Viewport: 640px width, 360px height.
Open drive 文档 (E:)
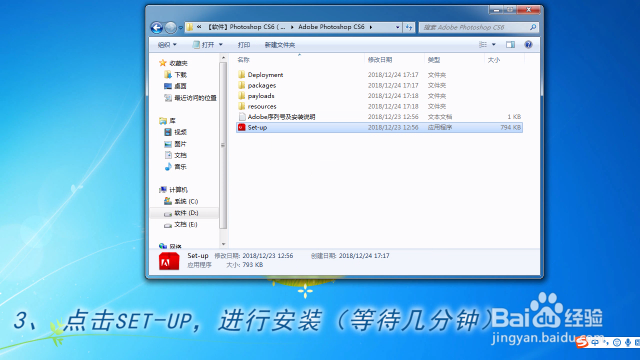pos(186,224)
